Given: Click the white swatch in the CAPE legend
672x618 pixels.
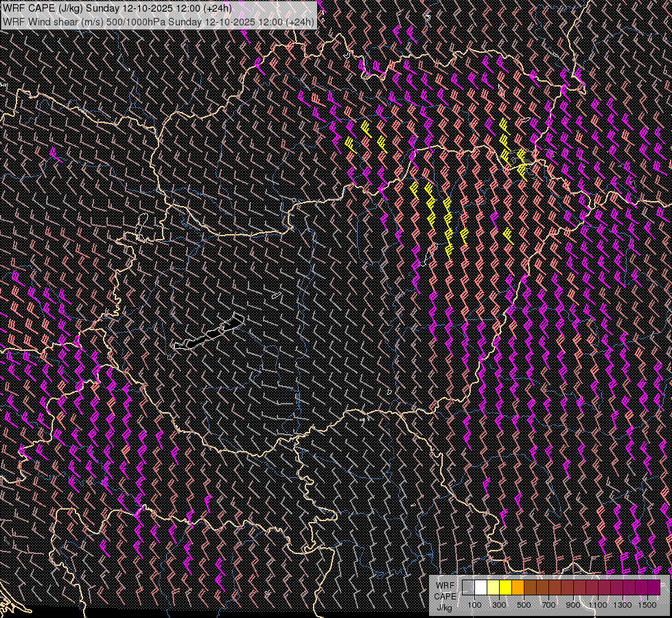Looking at the screenshot, I should (480, 588).
